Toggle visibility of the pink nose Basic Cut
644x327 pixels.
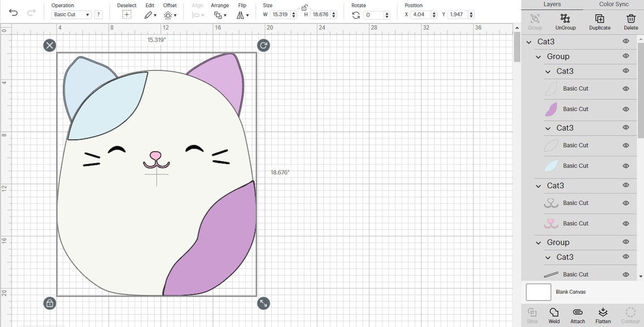tap(625, 223)
